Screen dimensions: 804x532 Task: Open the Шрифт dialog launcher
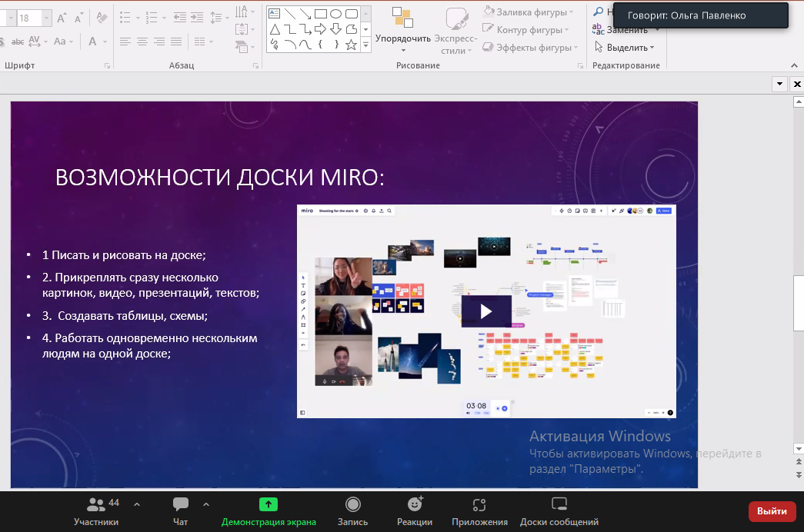107,65
